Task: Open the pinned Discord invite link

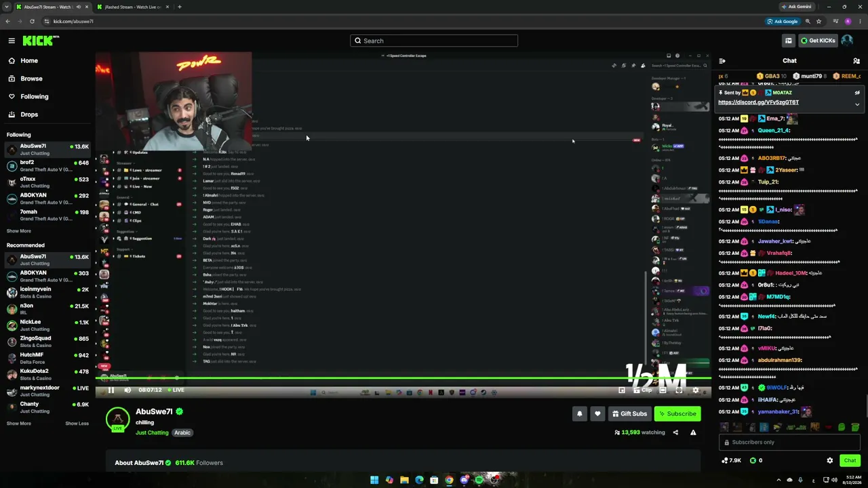Action: coord(758,102)
